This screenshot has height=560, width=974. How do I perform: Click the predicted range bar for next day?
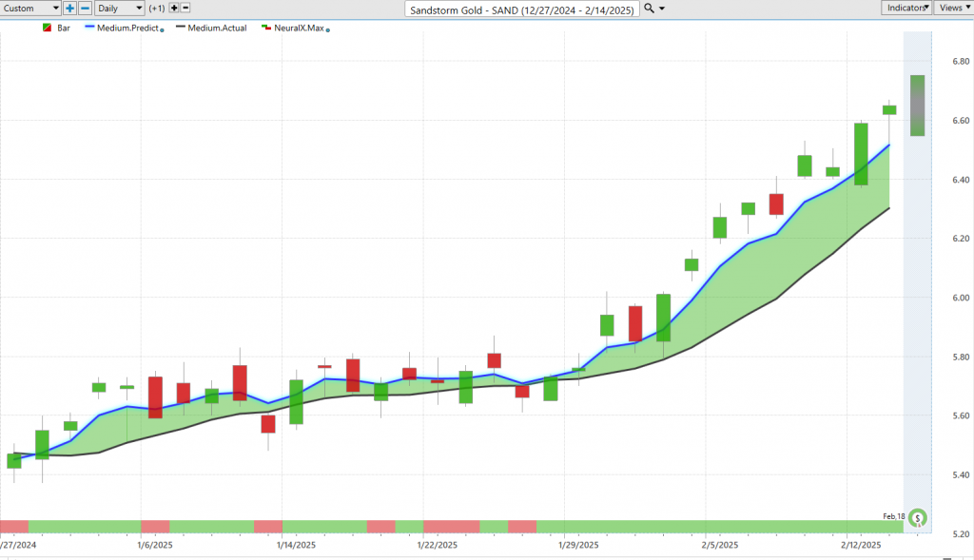tap(918, 106)
